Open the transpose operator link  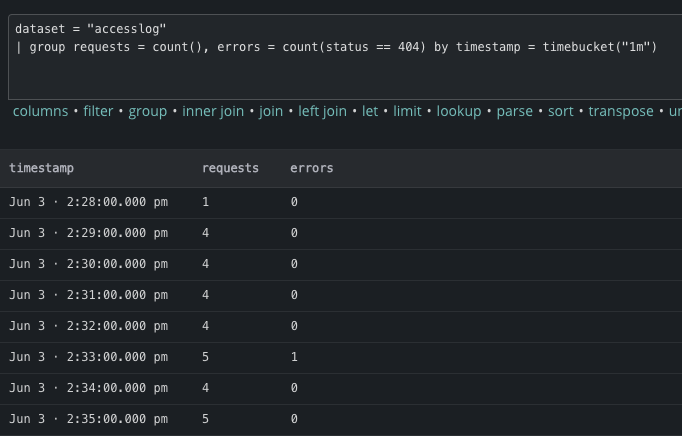coord(621,111)
